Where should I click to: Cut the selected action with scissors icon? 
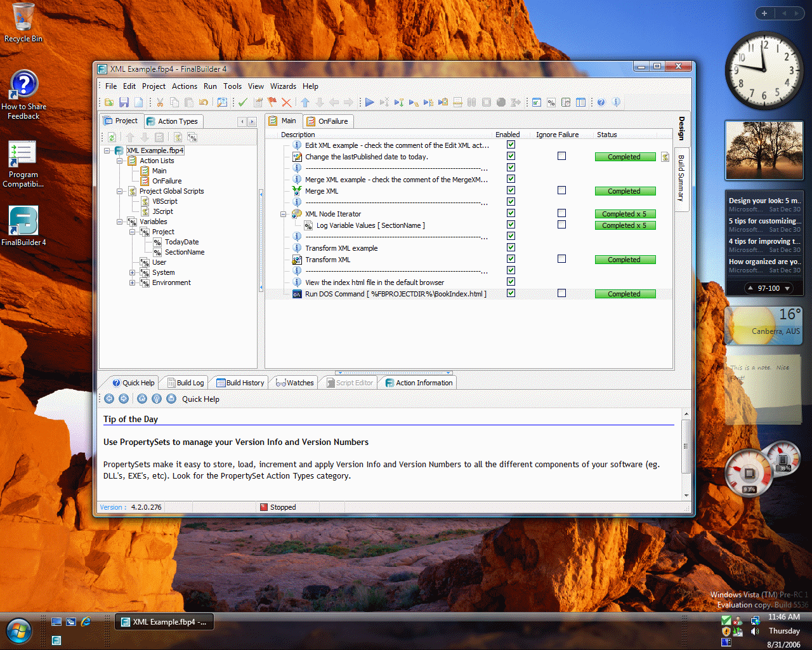point(160,102)
